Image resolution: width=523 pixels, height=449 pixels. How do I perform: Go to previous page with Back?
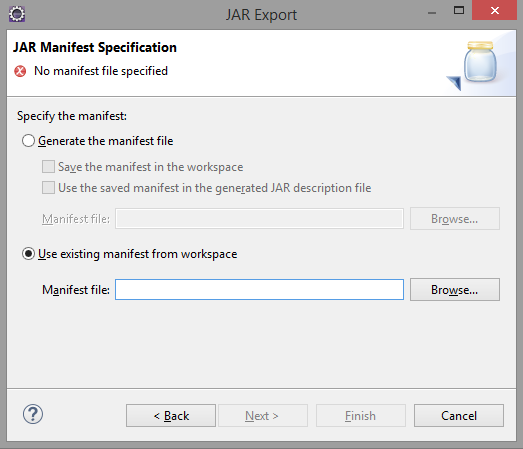(171, 416)
